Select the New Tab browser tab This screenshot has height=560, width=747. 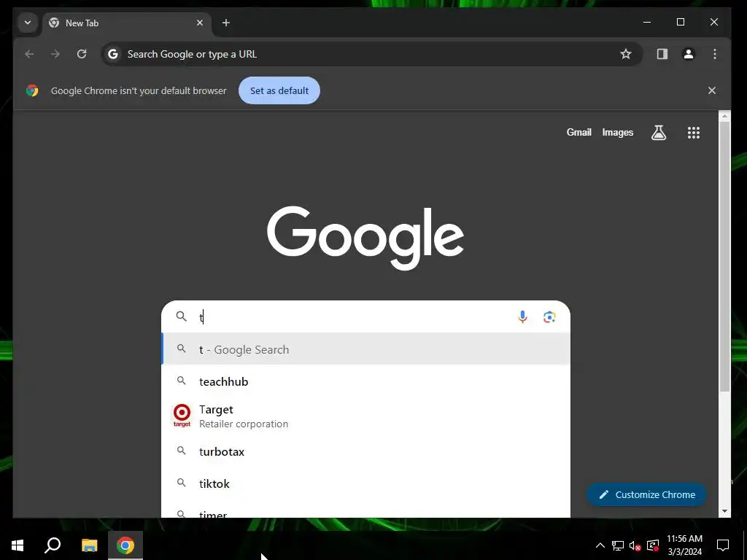click(127, 23)
